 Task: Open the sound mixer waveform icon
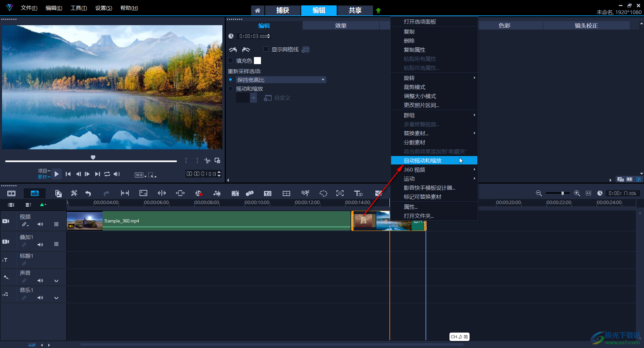[217, 193]
